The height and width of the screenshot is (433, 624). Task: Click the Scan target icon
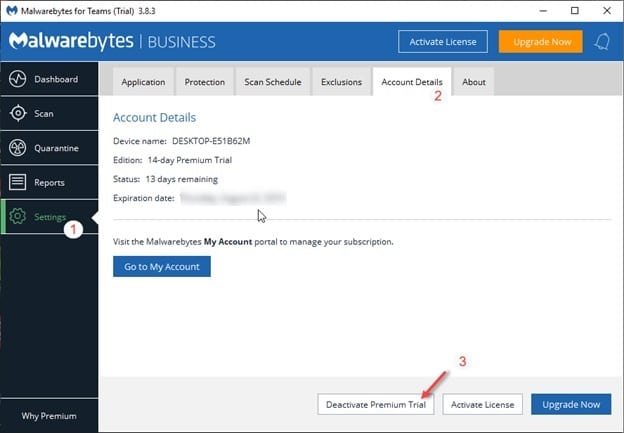18,113
